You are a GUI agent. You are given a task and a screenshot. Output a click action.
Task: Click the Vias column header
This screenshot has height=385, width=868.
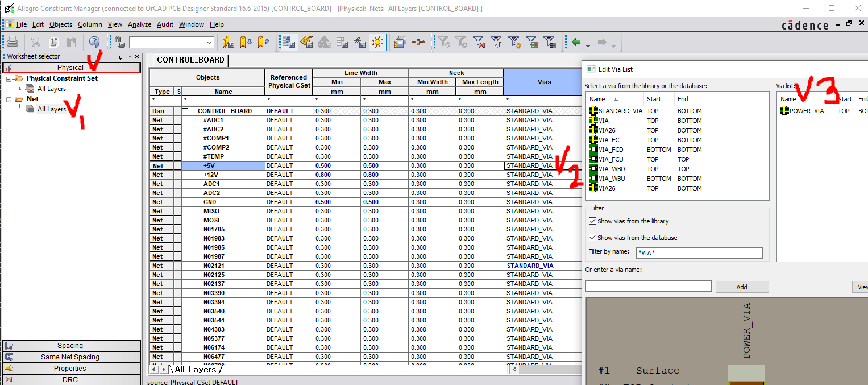pos(543,82)
